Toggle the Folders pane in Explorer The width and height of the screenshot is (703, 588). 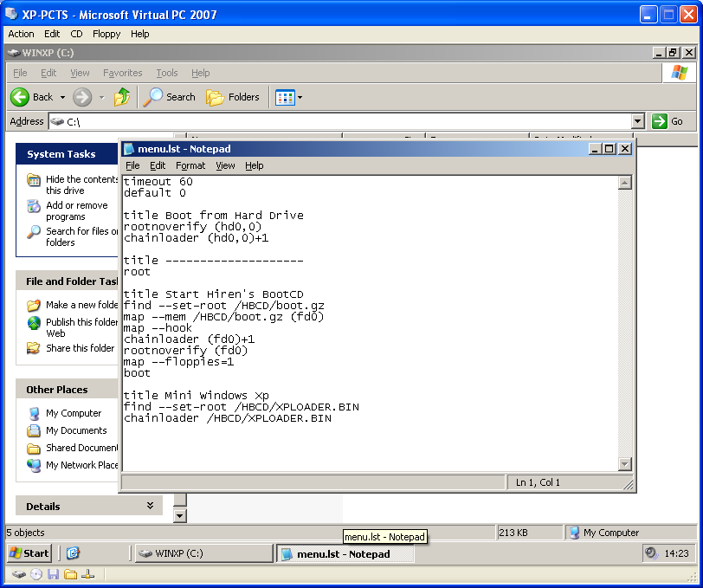pos(233,97)
